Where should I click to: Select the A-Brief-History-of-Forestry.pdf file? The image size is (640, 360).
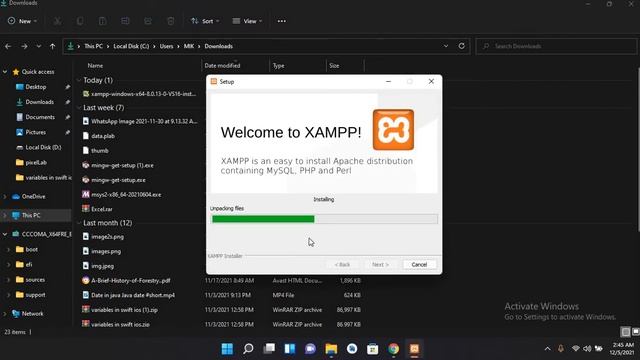[x=131, y=281]
